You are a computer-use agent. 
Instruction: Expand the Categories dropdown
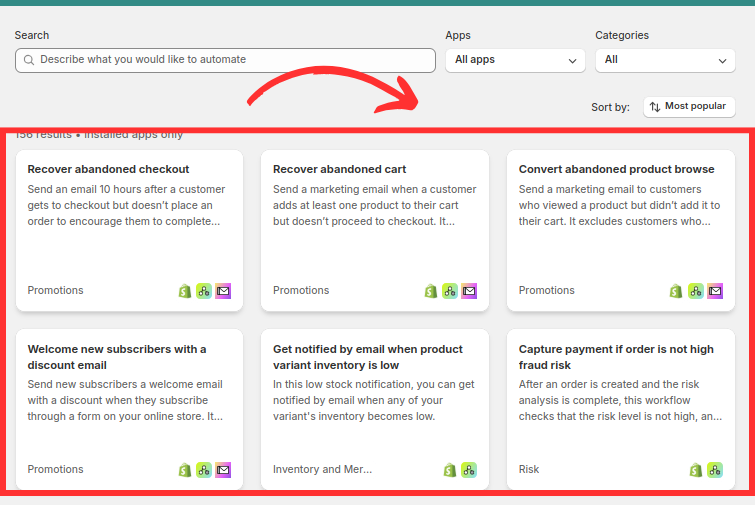(665, 60)
